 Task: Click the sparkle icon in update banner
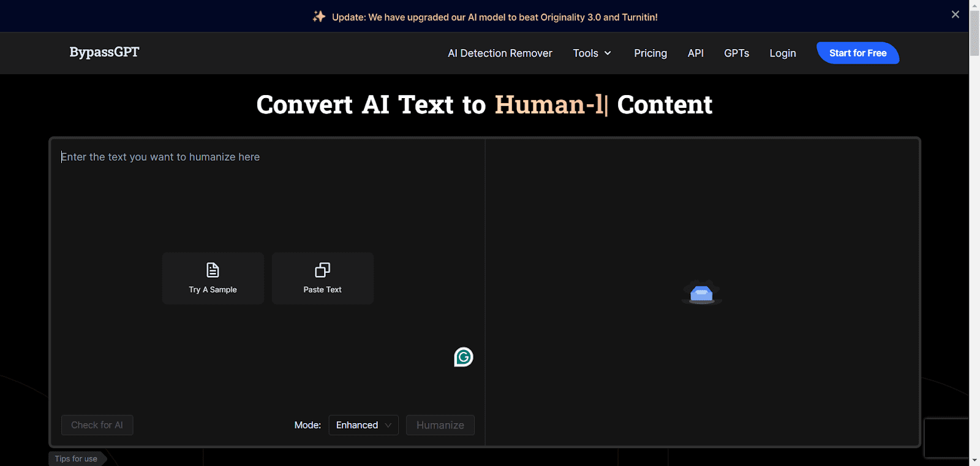coord(319,17)
